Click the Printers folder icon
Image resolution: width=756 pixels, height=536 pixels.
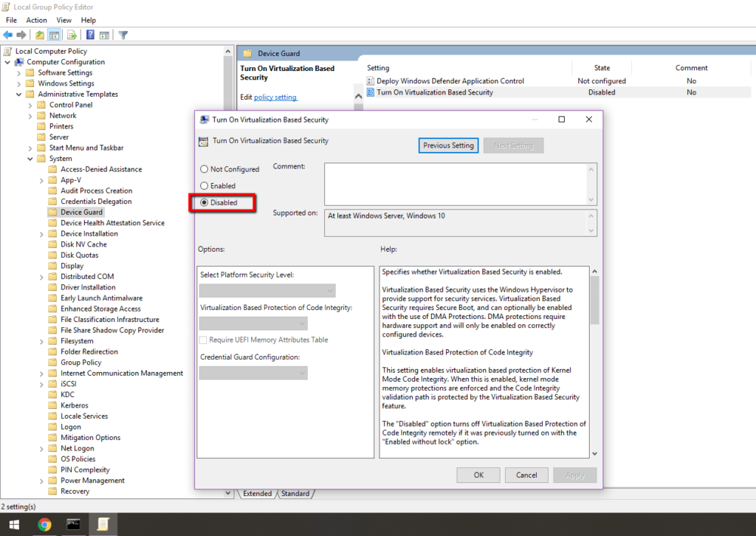click(x=41, y=126)
